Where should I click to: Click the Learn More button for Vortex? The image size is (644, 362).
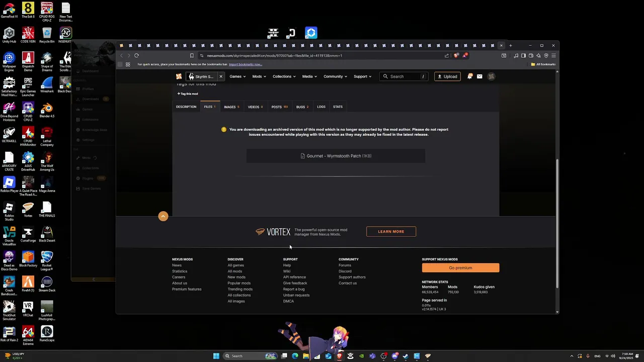coord(391,232)
